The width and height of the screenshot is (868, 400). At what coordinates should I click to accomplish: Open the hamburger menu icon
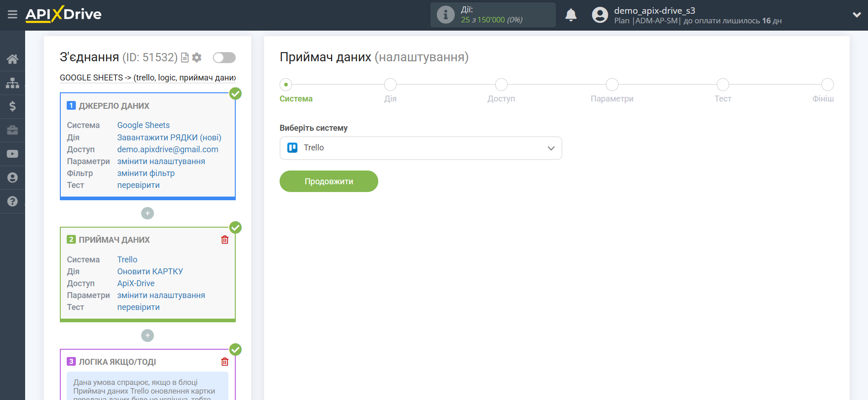pos(12,15)
